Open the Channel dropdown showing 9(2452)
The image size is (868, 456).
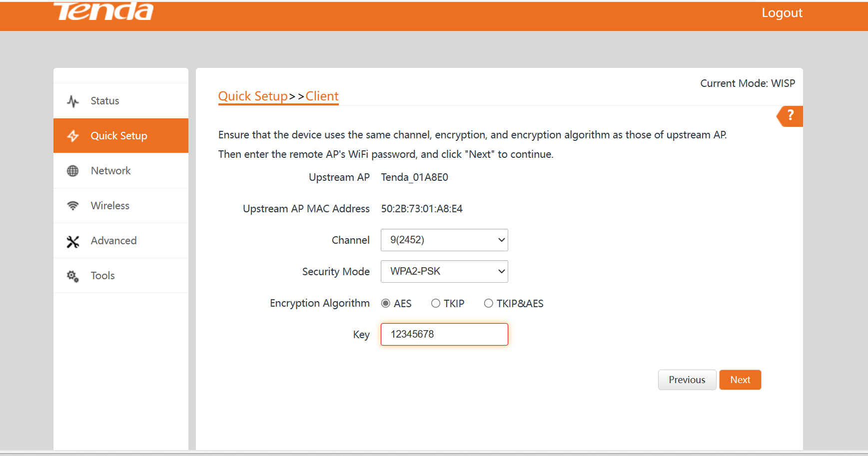pyautogui.click(x=444, y=240)
